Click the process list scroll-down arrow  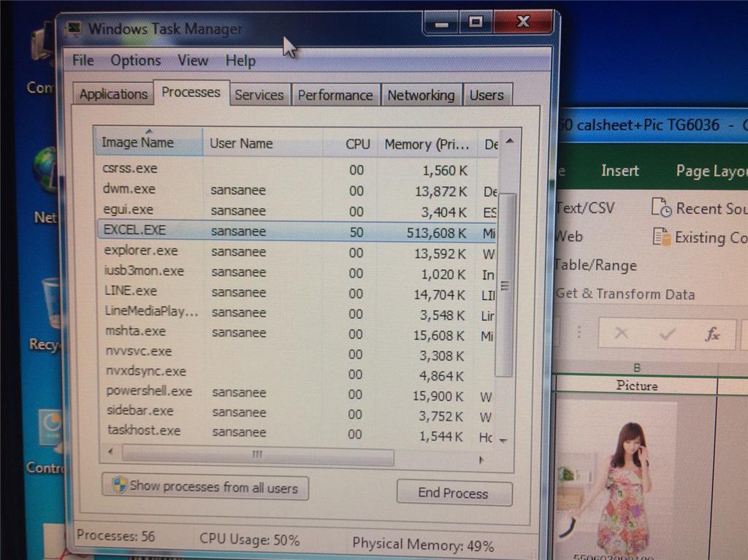pyautogui.click(x=503, y=440)
